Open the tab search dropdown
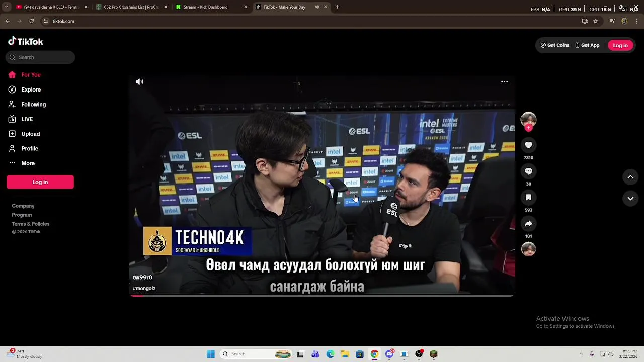 click(x=7, y=7)
